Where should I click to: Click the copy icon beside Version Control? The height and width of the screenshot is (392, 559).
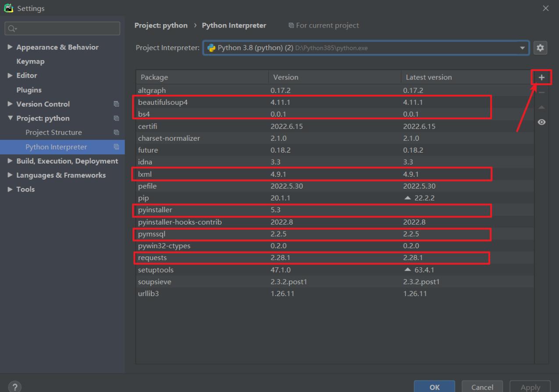(116, 104)
